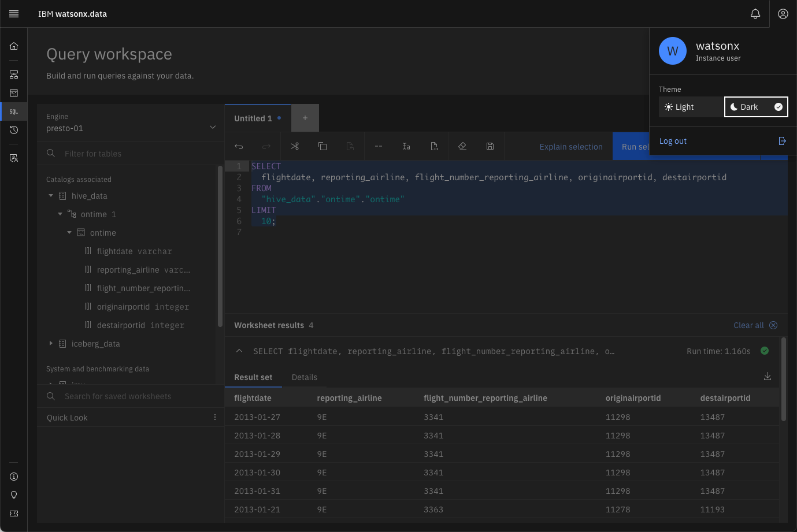Go to Home in the sidebar
The width and height of the screenshot is (797, 532).
(14, 46)
